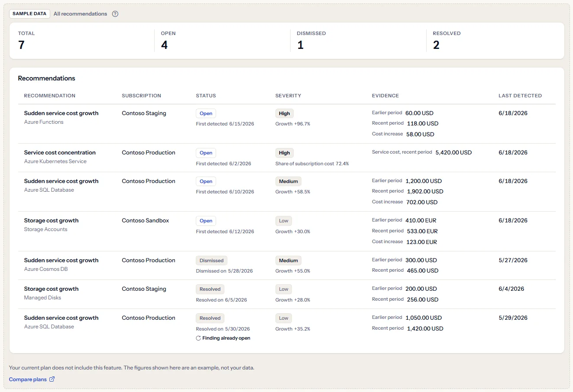Click the Resolved badge in the Managed Disks row

coord(210,289)
